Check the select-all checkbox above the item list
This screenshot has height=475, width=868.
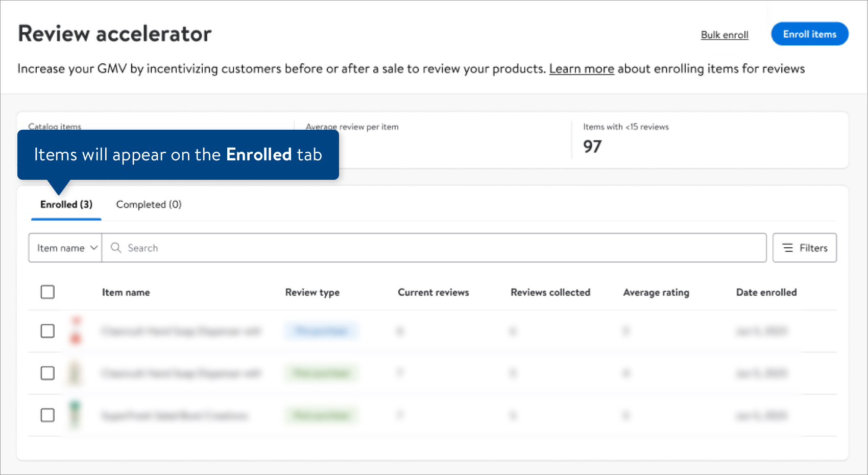tap(47, 292)
